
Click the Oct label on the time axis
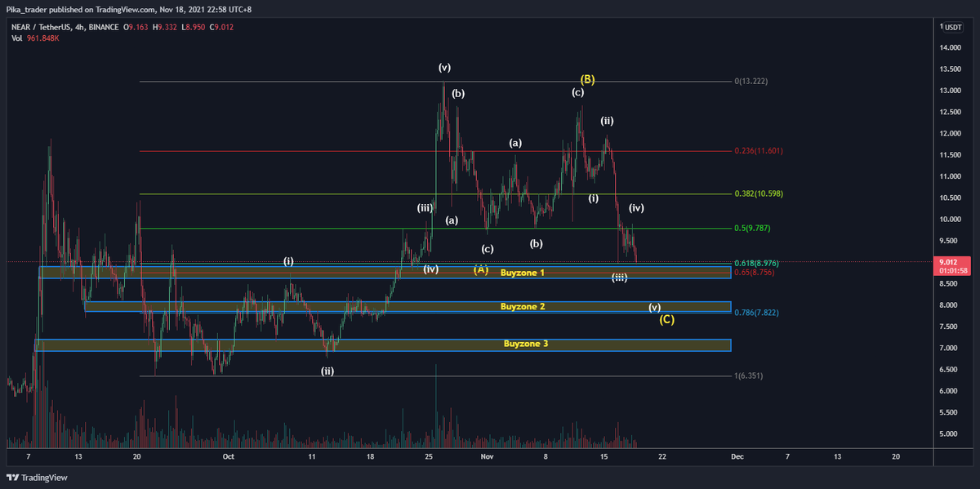pyautogui.click(x=229, y=458)
